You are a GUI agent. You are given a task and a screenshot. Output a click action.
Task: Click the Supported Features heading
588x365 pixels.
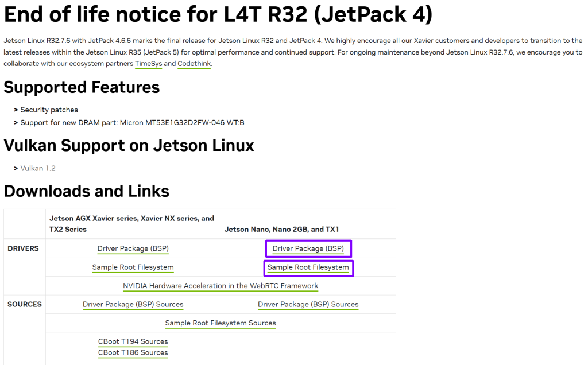82,87
